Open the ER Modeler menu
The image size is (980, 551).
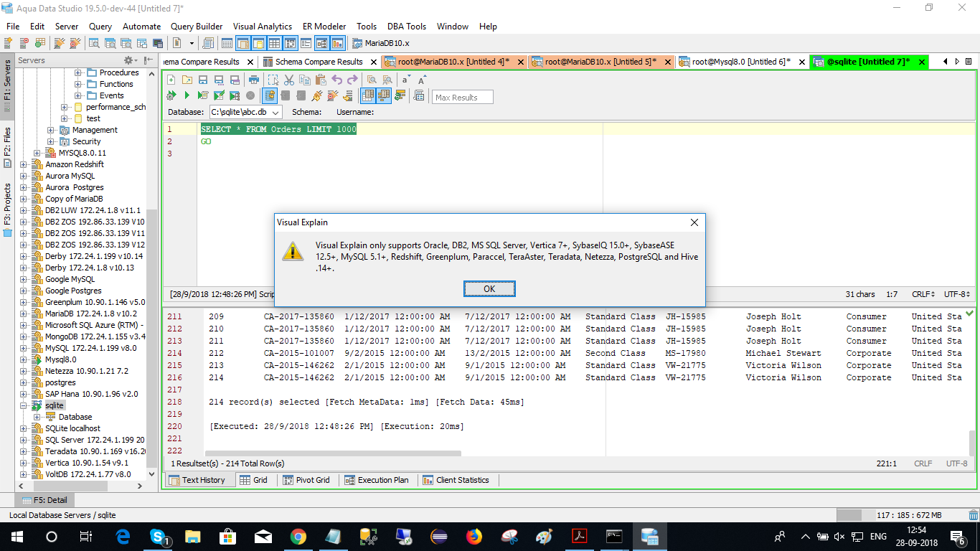324,27
